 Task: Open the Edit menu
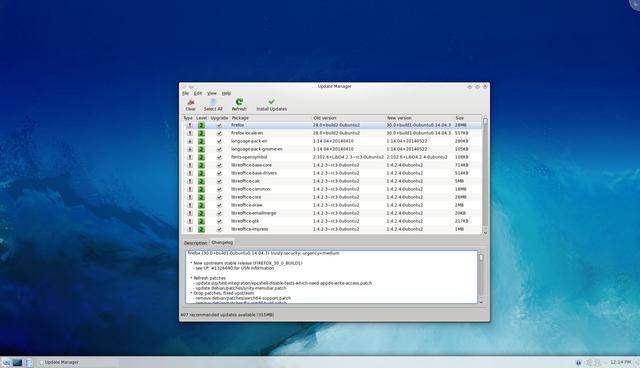pos(198,93)
